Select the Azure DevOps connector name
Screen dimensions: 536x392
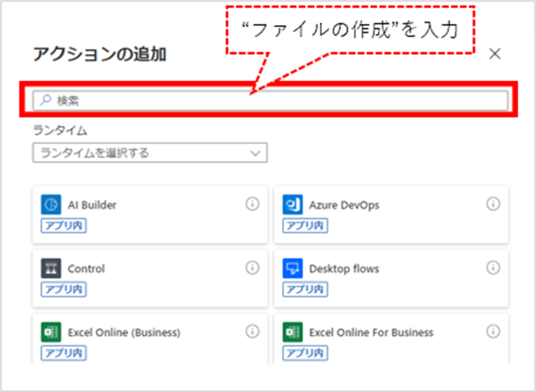click(x=344, y=205)
